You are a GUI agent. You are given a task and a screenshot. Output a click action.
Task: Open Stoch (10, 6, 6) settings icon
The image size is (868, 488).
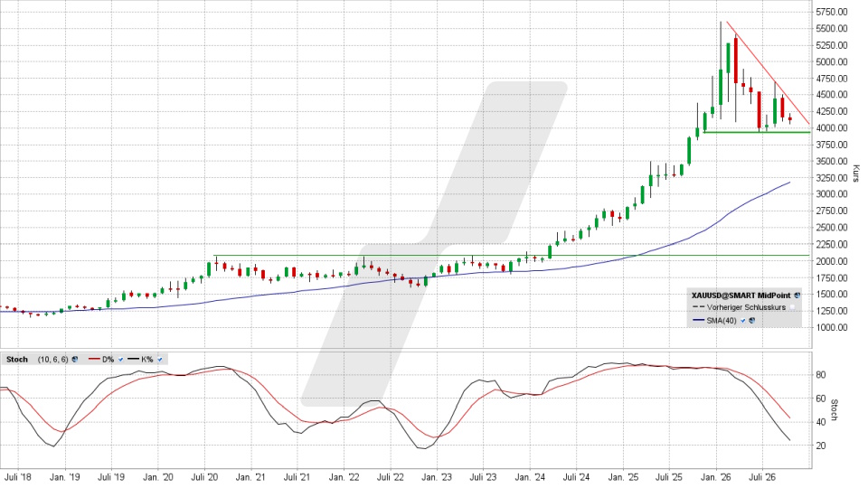75,359
